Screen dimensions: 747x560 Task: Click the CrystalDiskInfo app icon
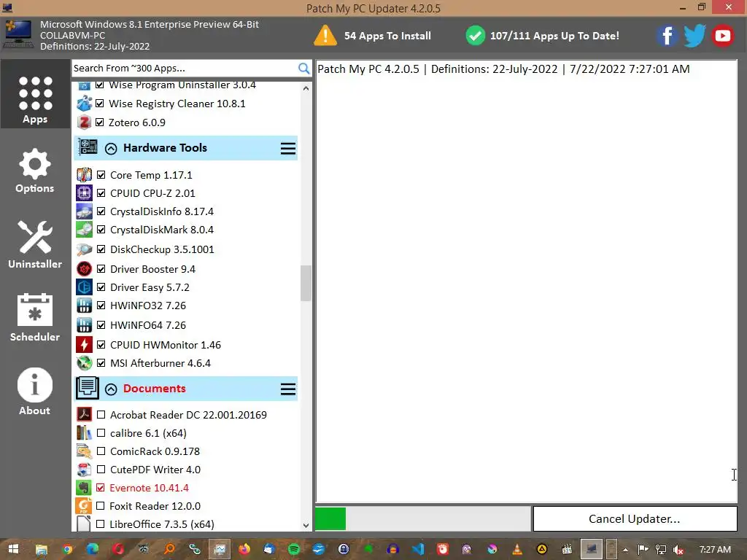85,211
